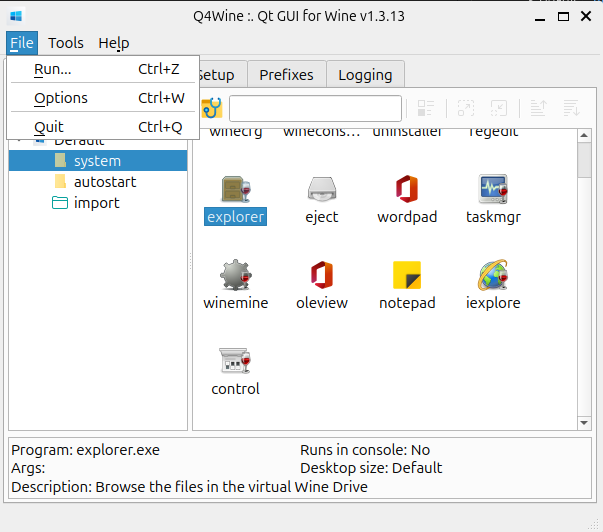This screenshot has height=532, width=603.
Task: Open the Tools menu
Action: pyautogui.click(x=66, y=43)
